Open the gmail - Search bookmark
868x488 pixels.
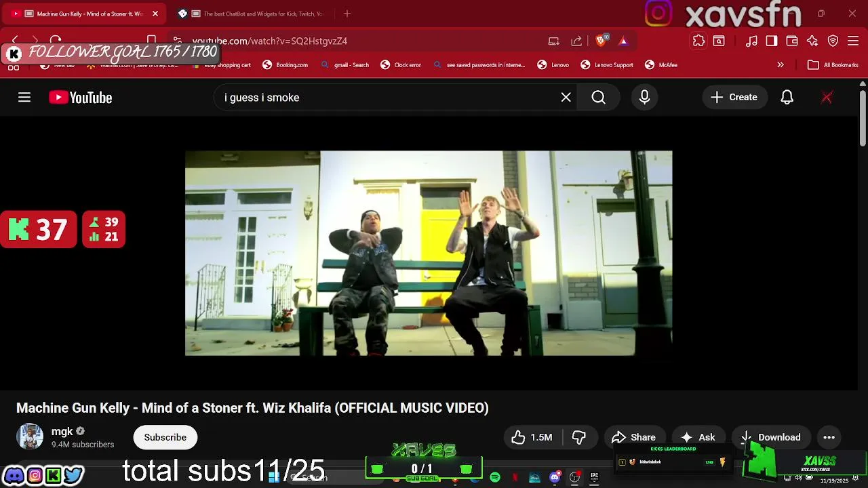[x=345, y=65]
